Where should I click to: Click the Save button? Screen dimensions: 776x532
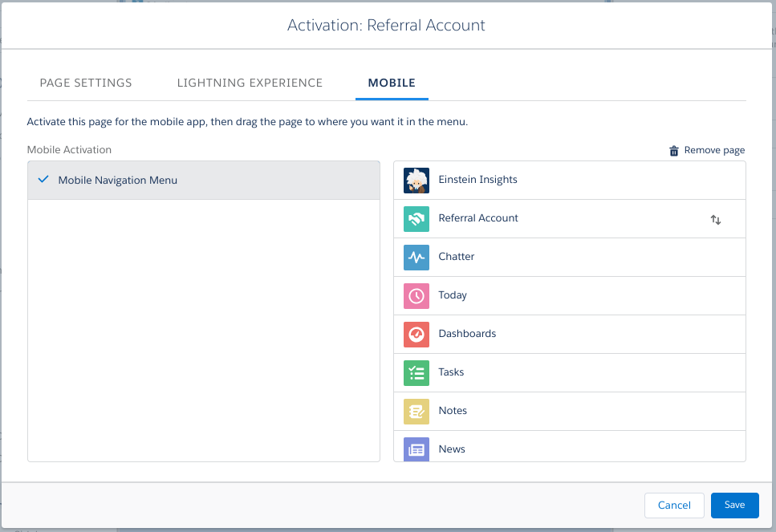734,505
